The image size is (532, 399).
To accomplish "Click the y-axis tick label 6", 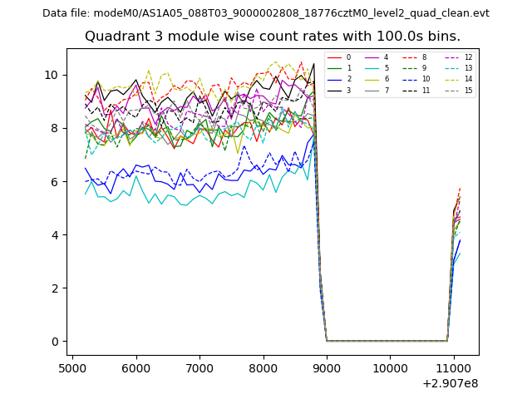I will pos(55,182).
